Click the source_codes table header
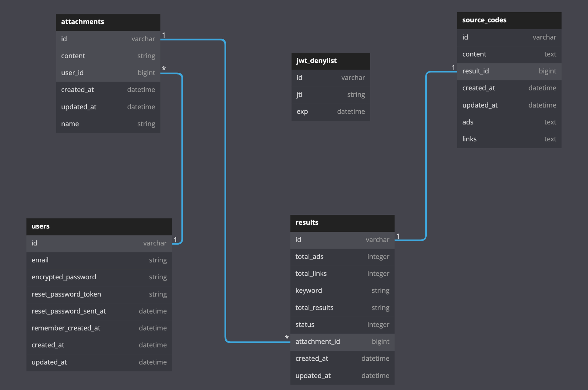Viewport: 588px width, 390px height. [509, 20]
